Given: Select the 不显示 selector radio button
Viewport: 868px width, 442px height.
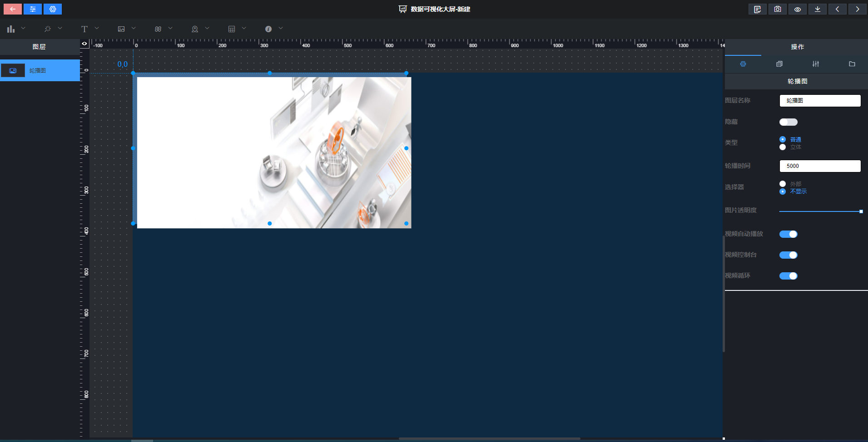Looking at the screenshot, I should click(783, 192).
